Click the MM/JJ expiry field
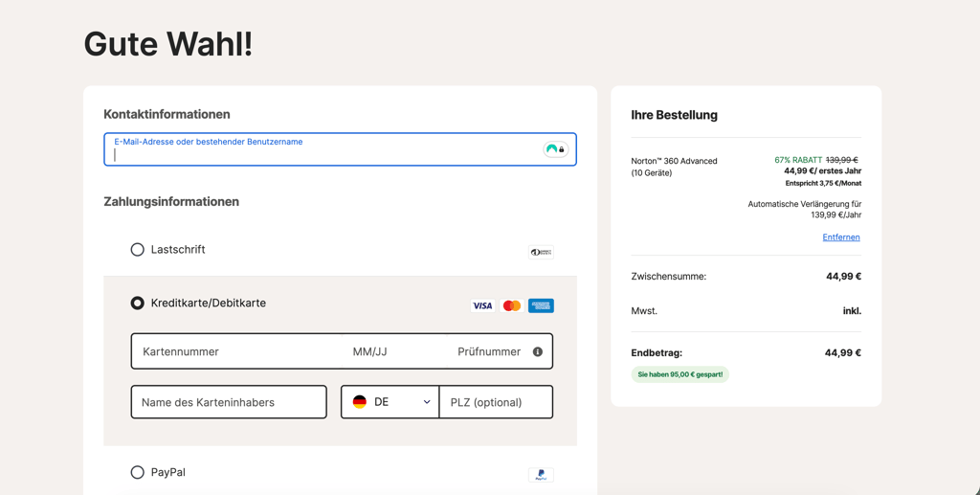980x495 pixels. coord(394,351)
